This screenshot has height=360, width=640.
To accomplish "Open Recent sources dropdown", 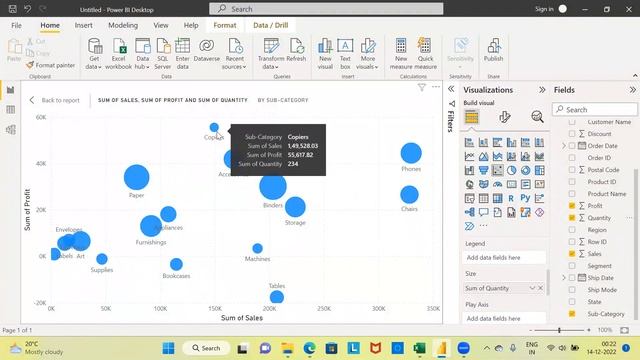I will [234, 53].
